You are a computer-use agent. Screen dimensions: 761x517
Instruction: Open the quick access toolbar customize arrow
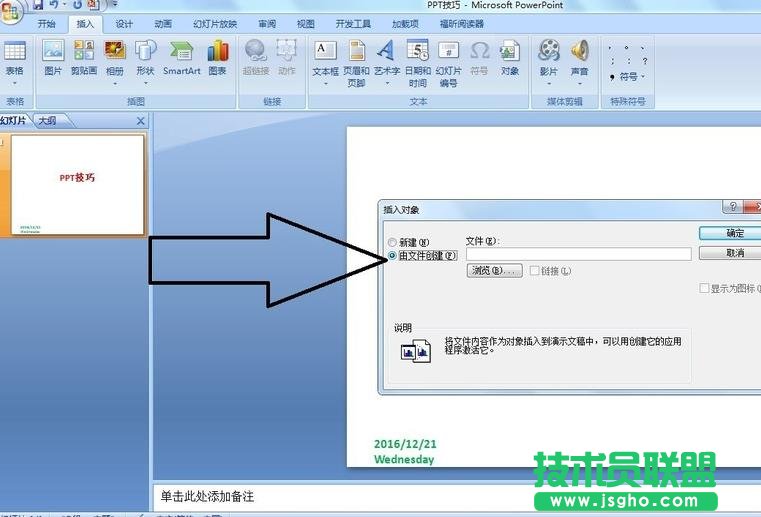[x=115, y=4]
